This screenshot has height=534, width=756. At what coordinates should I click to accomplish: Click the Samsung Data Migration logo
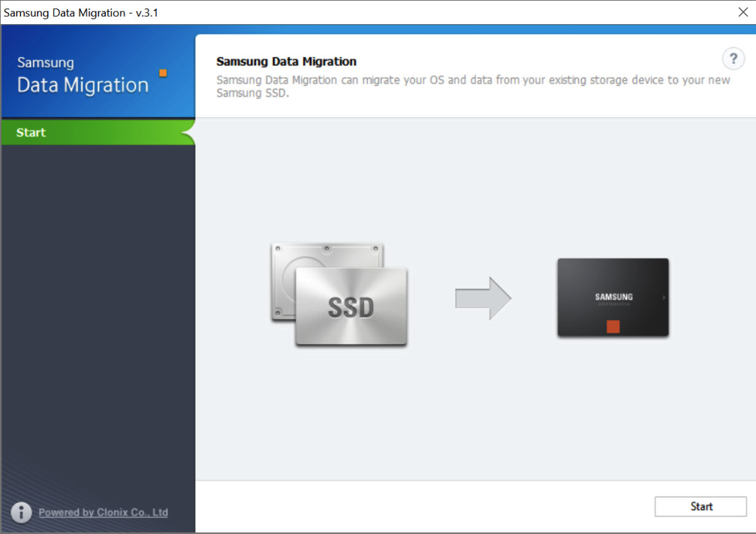click(x=92, y=75)
